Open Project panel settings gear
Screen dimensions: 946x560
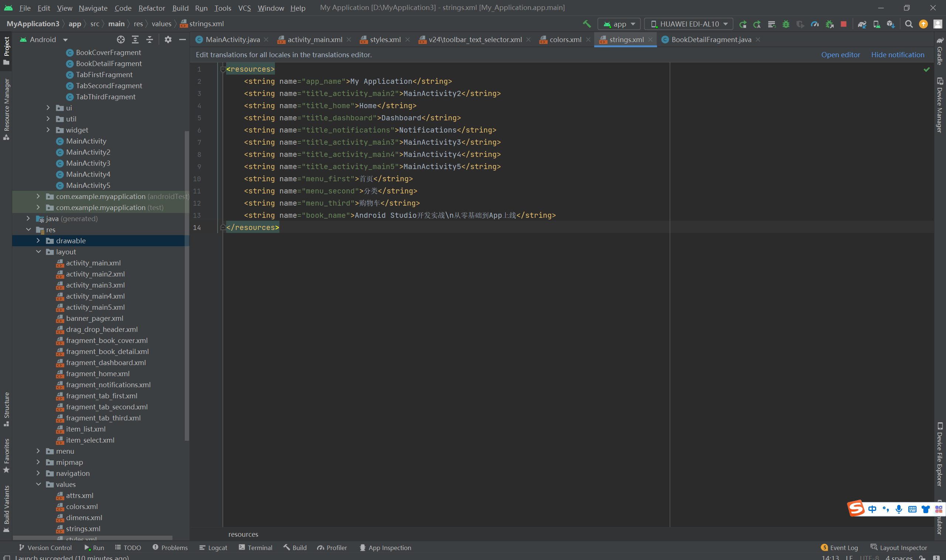[x=168, y=39]
